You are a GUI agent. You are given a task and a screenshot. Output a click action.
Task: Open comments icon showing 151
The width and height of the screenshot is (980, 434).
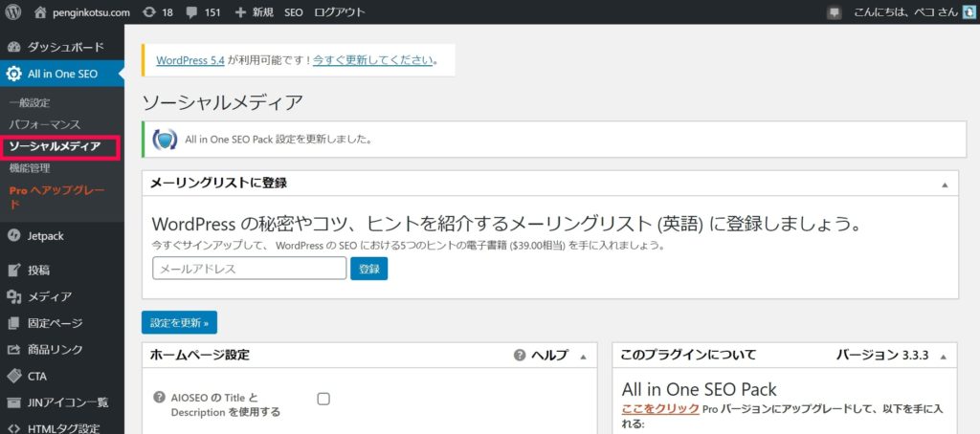191,11
